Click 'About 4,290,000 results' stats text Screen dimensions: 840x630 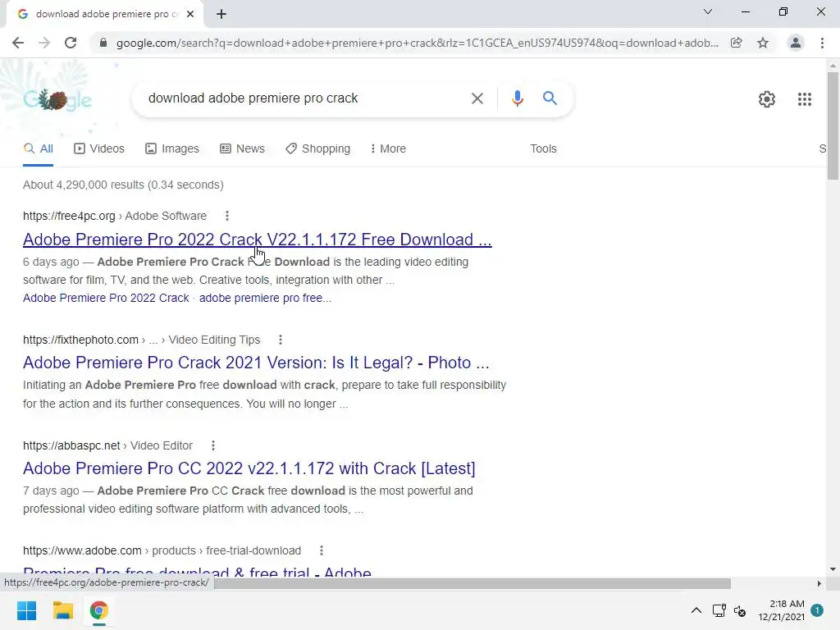point(123,185)
